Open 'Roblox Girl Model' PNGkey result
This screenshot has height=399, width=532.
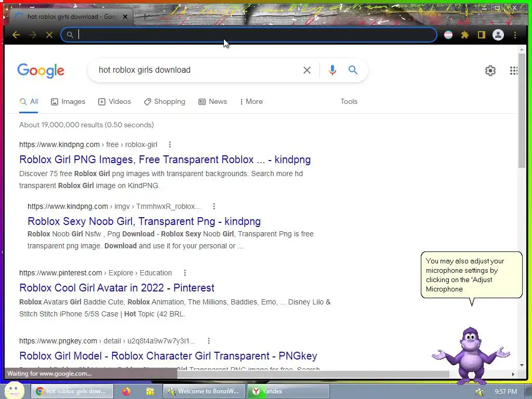[168, 355]
